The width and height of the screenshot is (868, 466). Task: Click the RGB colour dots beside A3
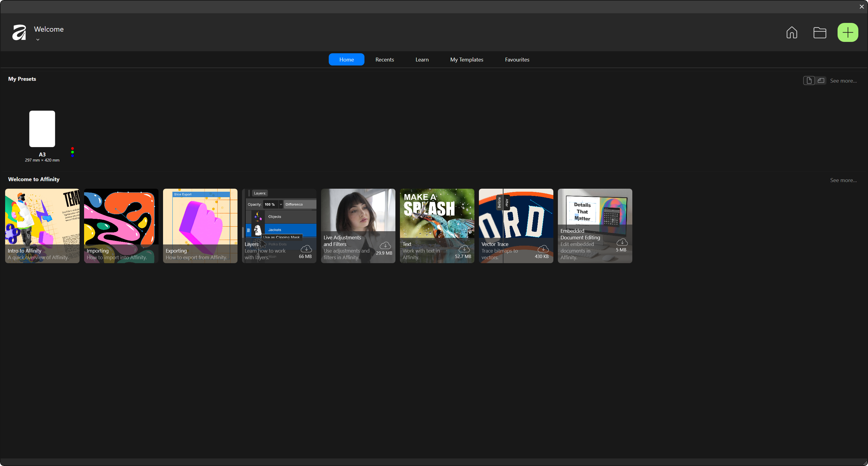point(72,152)
